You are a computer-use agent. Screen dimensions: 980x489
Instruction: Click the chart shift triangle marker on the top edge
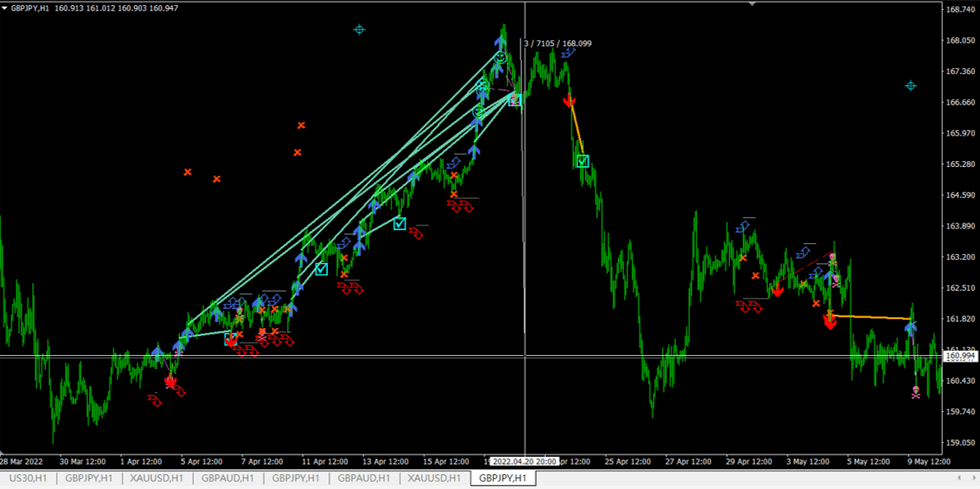point(751,3)
